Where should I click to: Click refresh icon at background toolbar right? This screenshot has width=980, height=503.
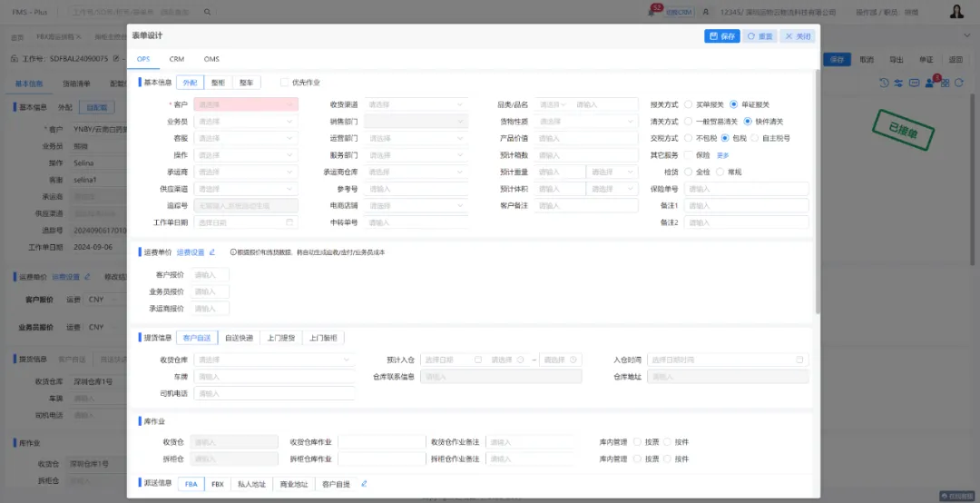pos(959,83)
